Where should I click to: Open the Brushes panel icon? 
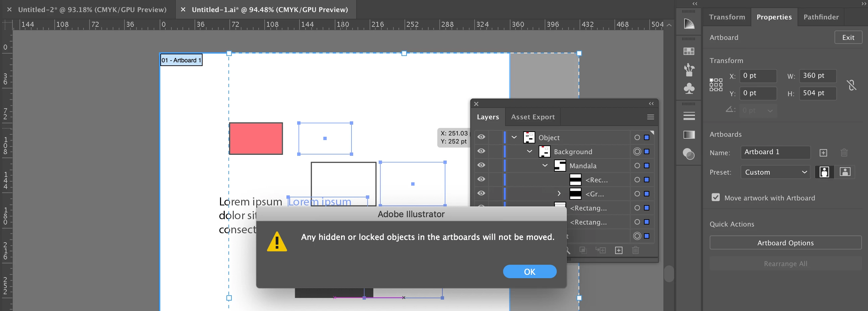click(689, 70)
